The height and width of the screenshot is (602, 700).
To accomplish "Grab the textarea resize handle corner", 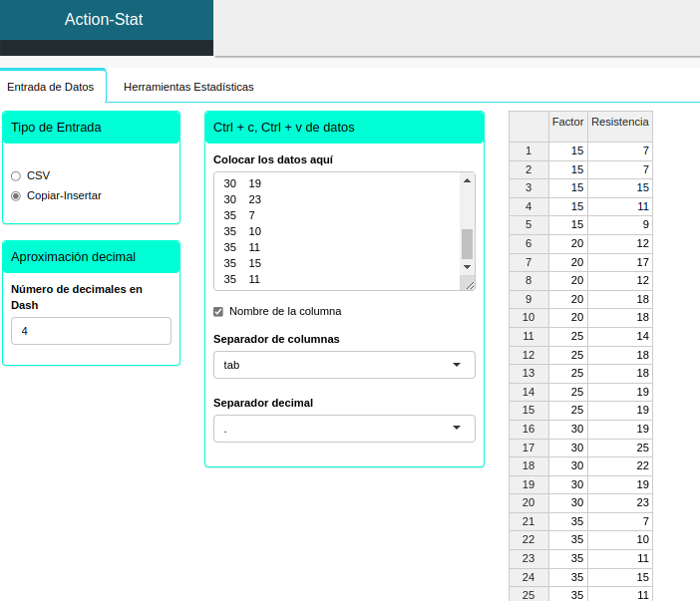I will 470,284.
